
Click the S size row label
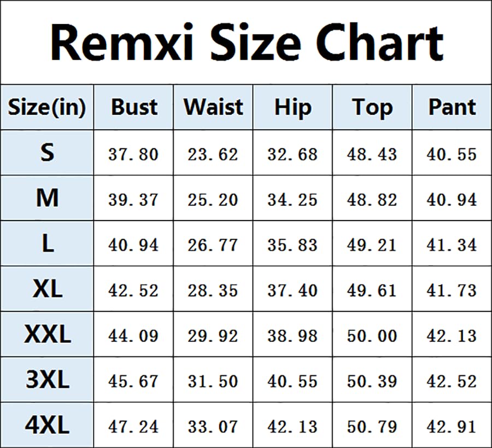point(47,153)
